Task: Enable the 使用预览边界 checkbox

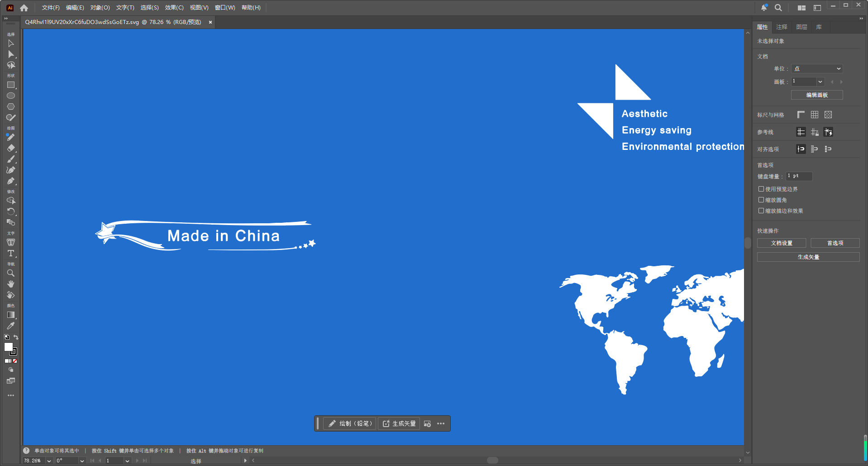Action: click(x=761, y=189)
